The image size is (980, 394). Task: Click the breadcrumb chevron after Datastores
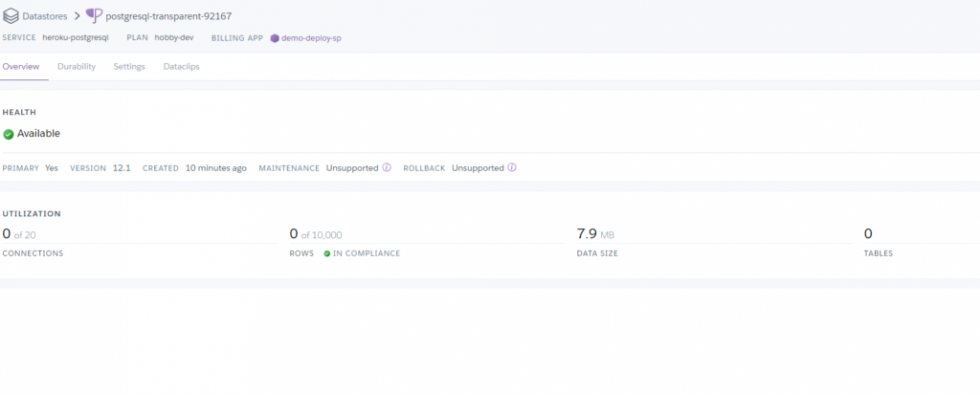click(x=77, y=16)
